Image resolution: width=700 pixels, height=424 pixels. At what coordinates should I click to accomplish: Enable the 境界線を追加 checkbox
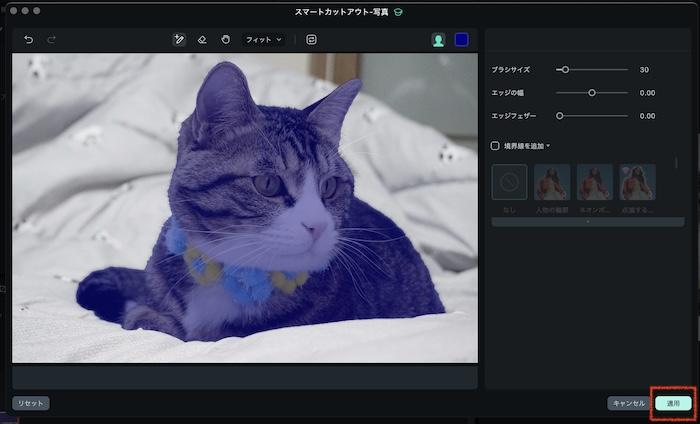(x=495, y=146)
